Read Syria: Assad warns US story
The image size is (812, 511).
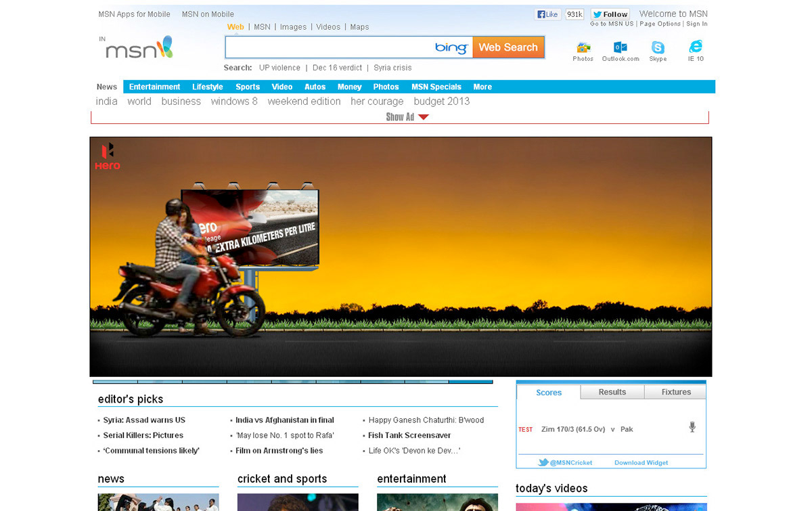pyautogui.click(x=144, y=420)
